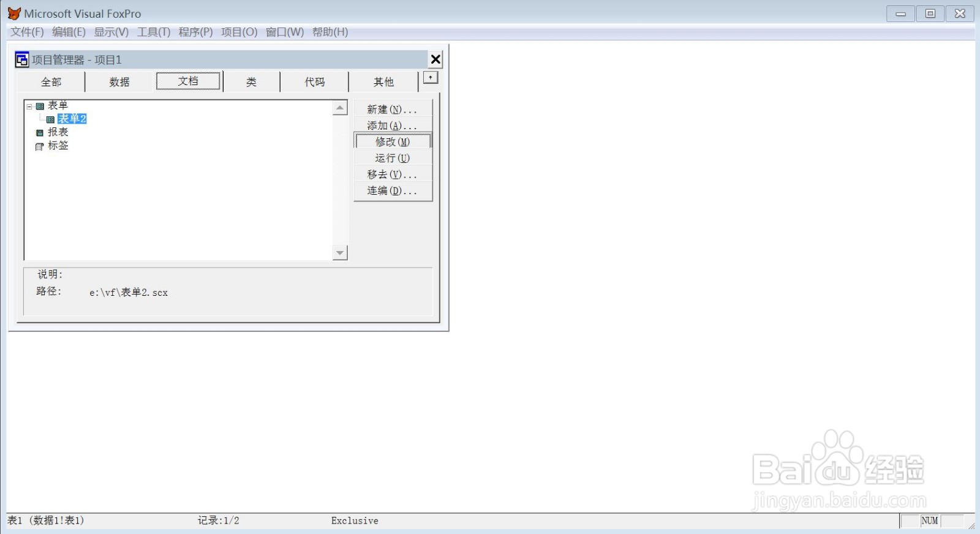The height and width of the screenshot is (534, 980).
Task: Open the 编辑(E) menu
Action: point(69,32)
